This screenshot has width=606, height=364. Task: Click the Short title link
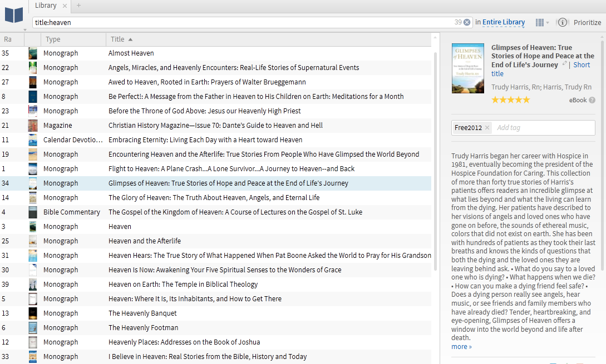[582, 65]
